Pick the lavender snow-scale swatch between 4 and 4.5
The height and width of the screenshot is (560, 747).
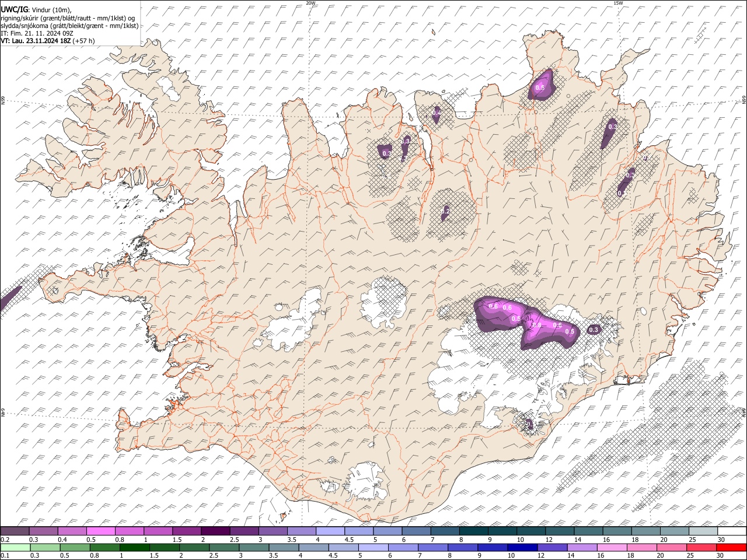tap(330, 531)
